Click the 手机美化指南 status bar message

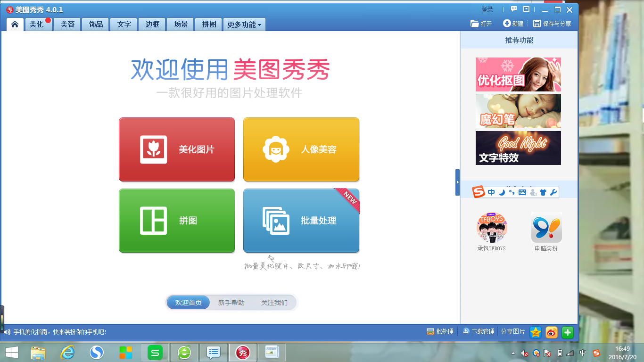[x=60, y=332]
